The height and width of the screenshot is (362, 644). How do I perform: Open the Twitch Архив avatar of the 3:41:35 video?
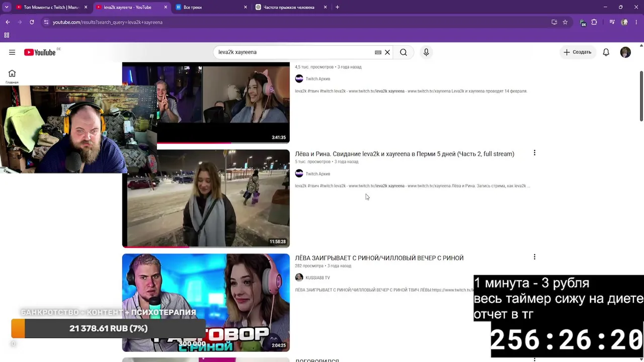coord(299,78)
